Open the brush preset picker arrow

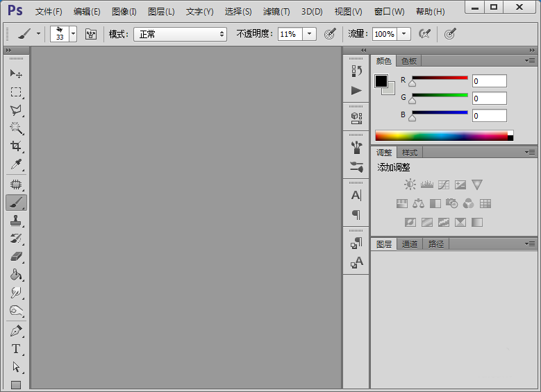[73, 34]
